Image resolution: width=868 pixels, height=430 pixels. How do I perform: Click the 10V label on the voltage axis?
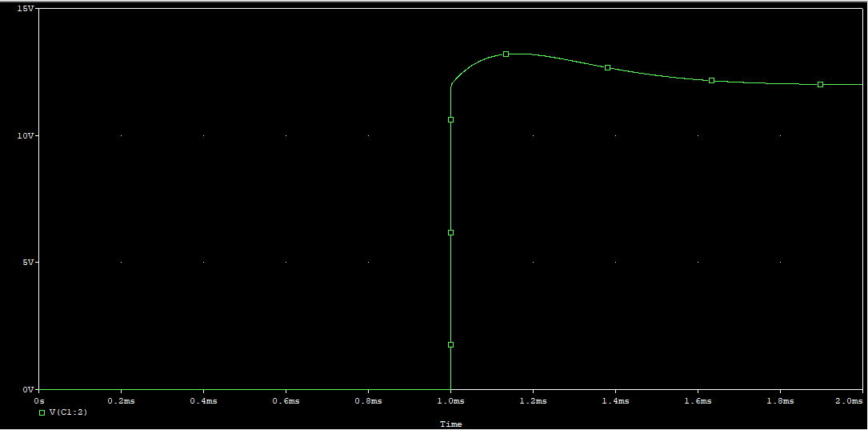[24, 136]
